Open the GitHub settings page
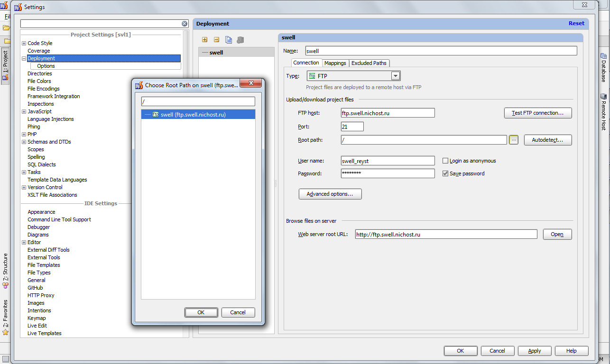The height and width of the screenshot is (364, 610). 35,288
